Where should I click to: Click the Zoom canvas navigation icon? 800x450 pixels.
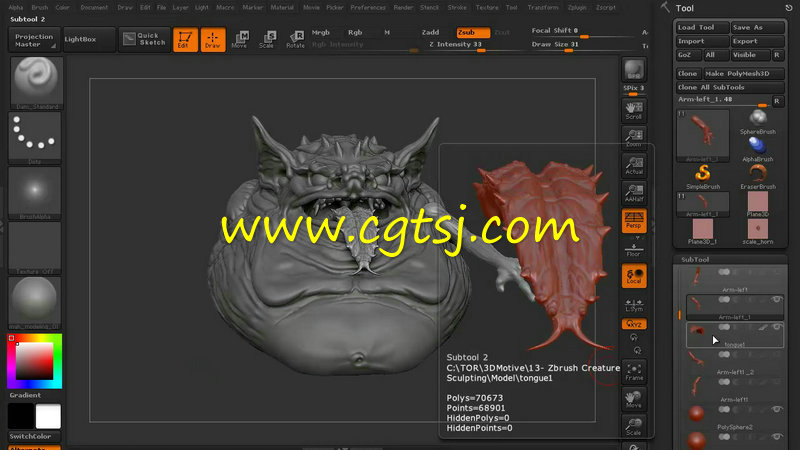pos(634,138)
